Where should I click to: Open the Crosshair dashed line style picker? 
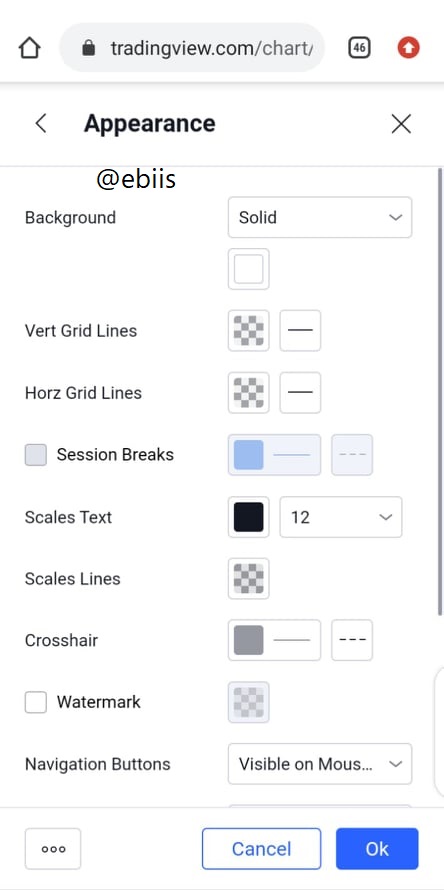coord(352,640)
